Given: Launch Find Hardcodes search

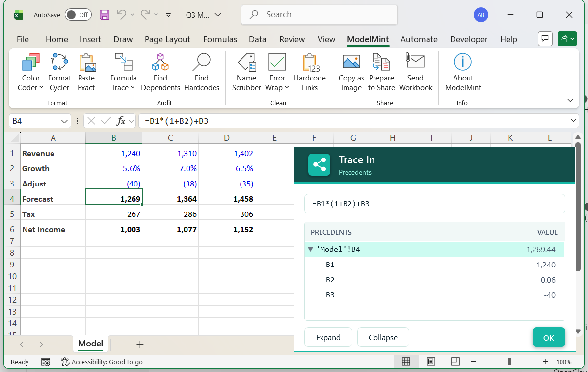Looking at the screenshot, I should coord(201,73).
